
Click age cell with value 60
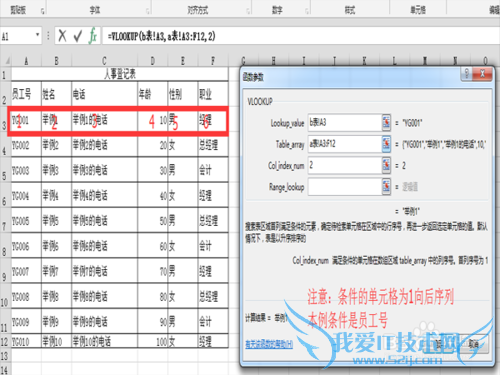coord(153,246)
